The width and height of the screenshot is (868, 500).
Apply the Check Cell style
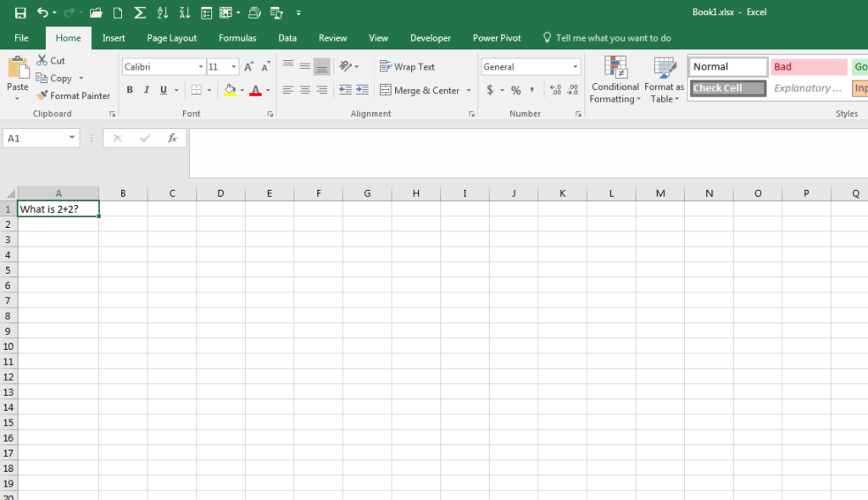pyautogui.click(x=728, y=88)
